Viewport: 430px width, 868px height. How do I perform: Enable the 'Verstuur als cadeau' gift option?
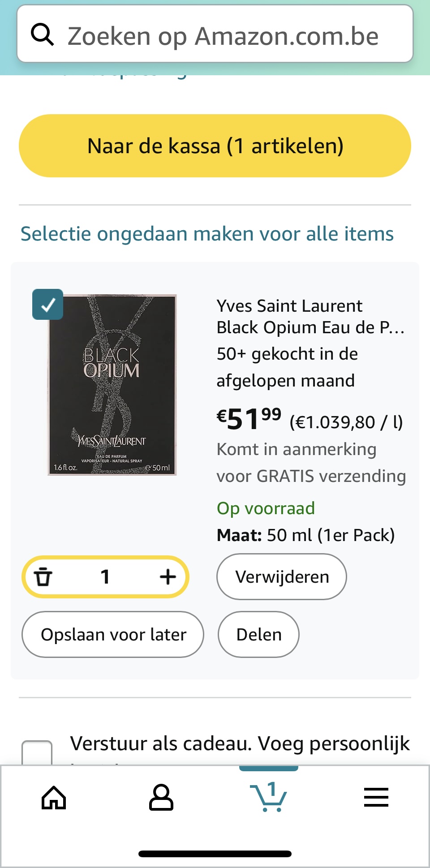38,748
